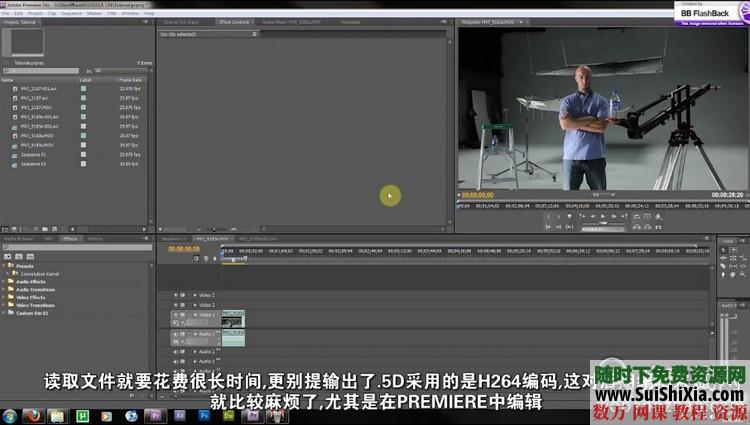Viewport: 750px width, 425px height.
Task: Expand the Video 2 track
Action: click(x=195, y=305)
